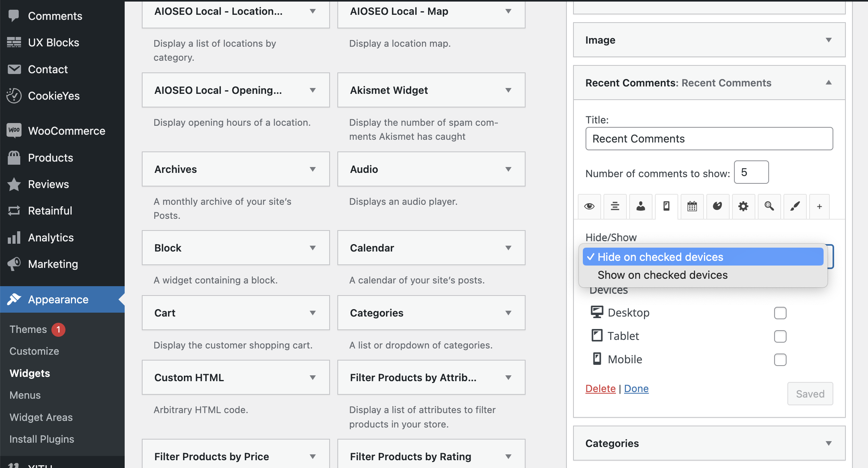Open the user roles restriction tab
The image size is (868, 468).
point(641,206)
